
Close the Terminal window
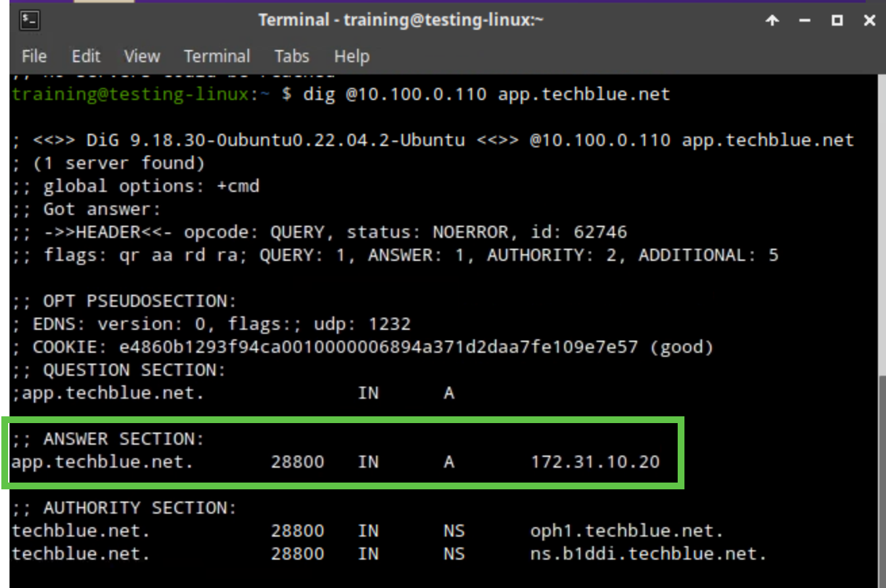point(870,21)
